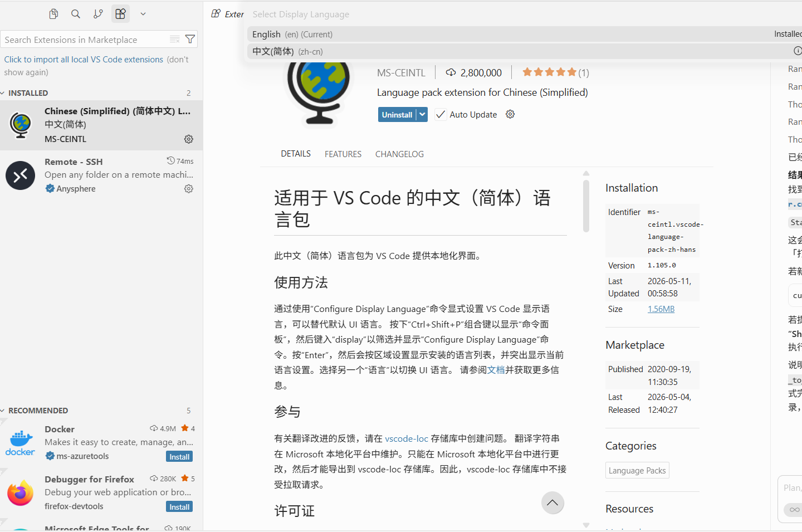802x532 pixels.
Task: Switch to the CHANGELOG tab
Action: click(399, 154)
